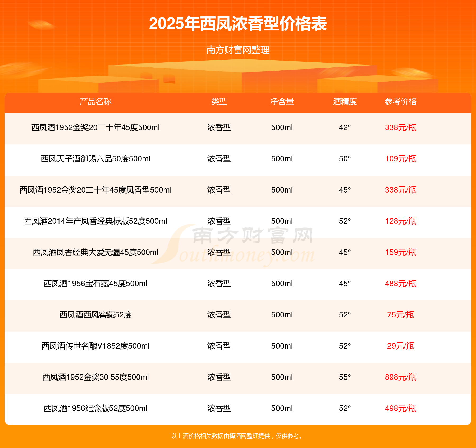Viewport: 476px width, 448px height.
Task: Click "500ml" net content in the 109元/瓶 row
Action: pyautogui.click(x=282, y=159)
